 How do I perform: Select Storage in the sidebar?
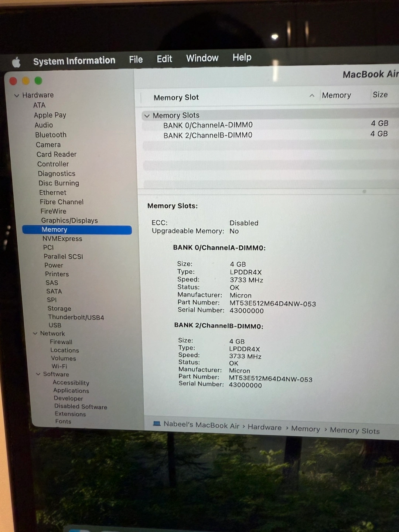pos(59,308)
